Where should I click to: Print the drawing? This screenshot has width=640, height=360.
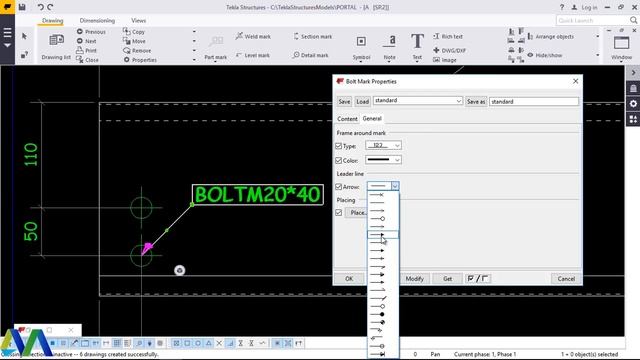[x=87, y=50]
